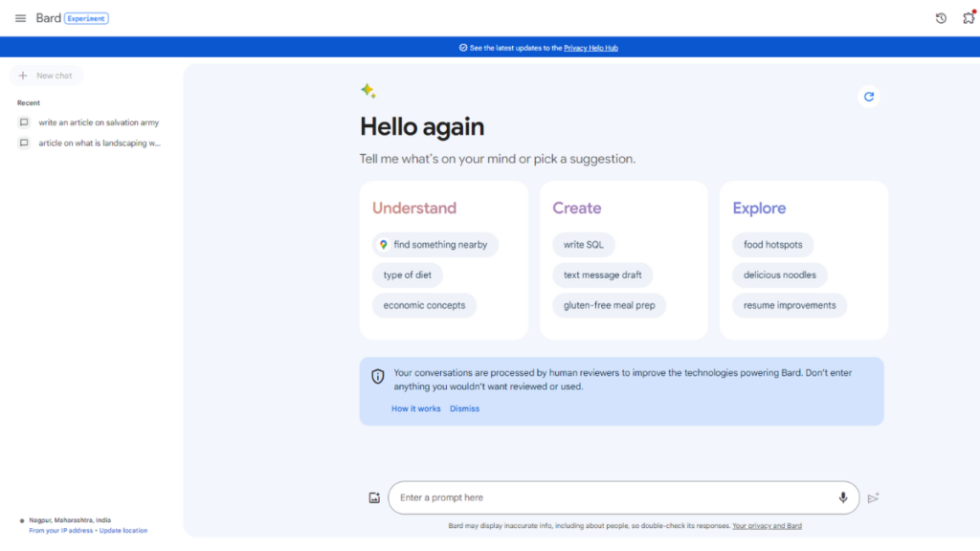Click chat icon beside salvation army chat
980x551 pixels.
24,122
